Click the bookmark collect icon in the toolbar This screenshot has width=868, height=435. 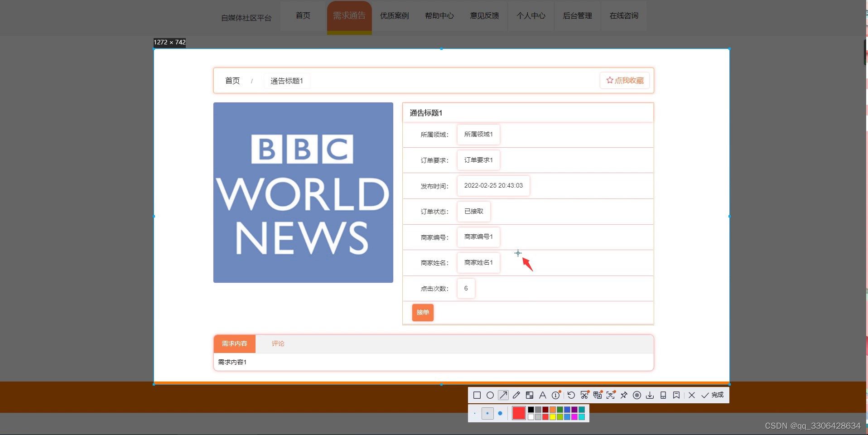click(676, 395)
